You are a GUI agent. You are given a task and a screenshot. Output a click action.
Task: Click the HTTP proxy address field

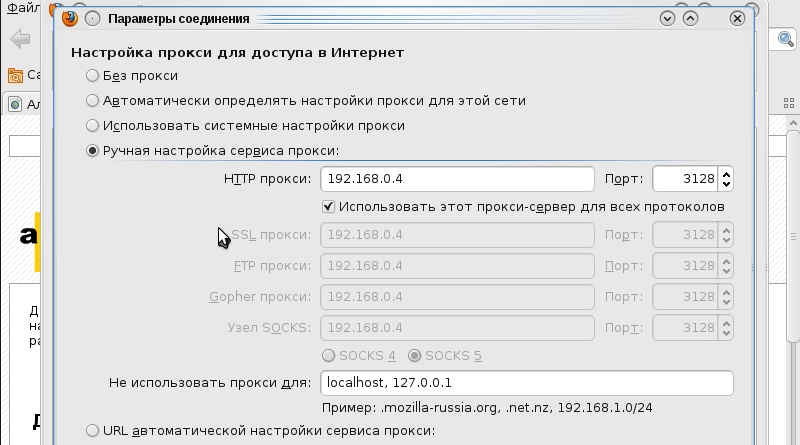[457, 179]
